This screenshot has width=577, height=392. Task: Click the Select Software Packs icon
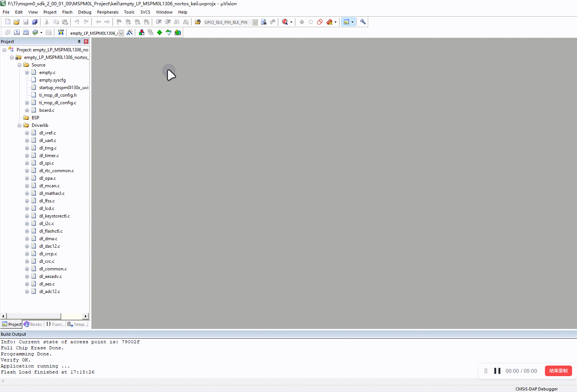169,32
